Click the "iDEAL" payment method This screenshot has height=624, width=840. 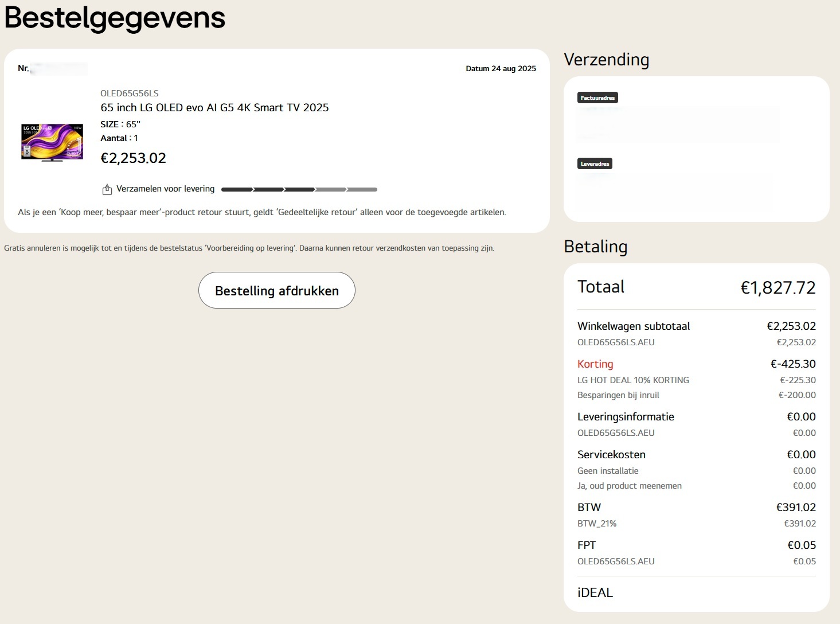tap(595, 592)
